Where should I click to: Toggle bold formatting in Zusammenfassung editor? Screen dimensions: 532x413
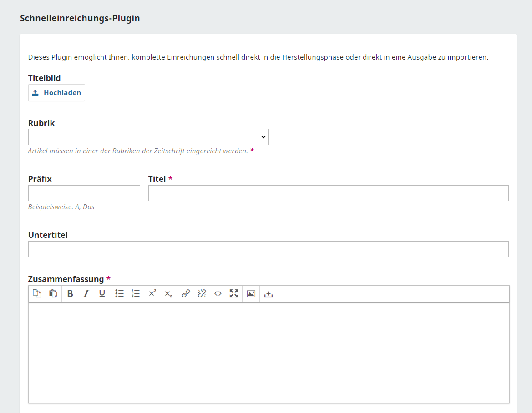[x=70, y=294]
